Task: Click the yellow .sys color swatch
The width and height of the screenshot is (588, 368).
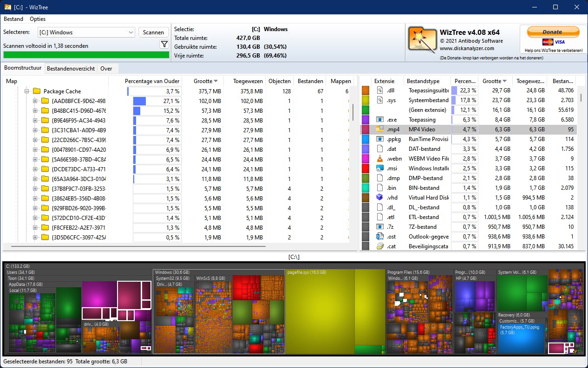Action: pyautogui.click(x=365, y=100)
